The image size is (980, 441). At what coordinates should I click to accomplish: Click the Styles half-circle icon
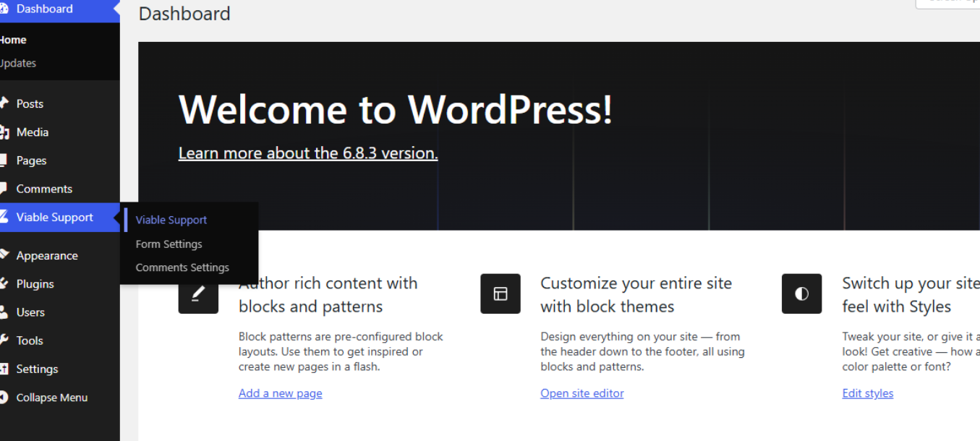801,294
